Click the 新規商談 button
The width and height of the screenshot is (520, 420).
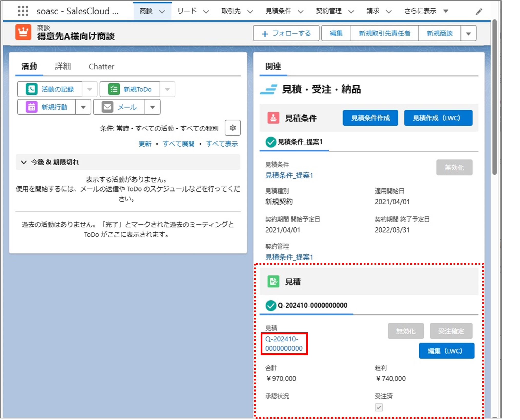click(x=440, y=33)
